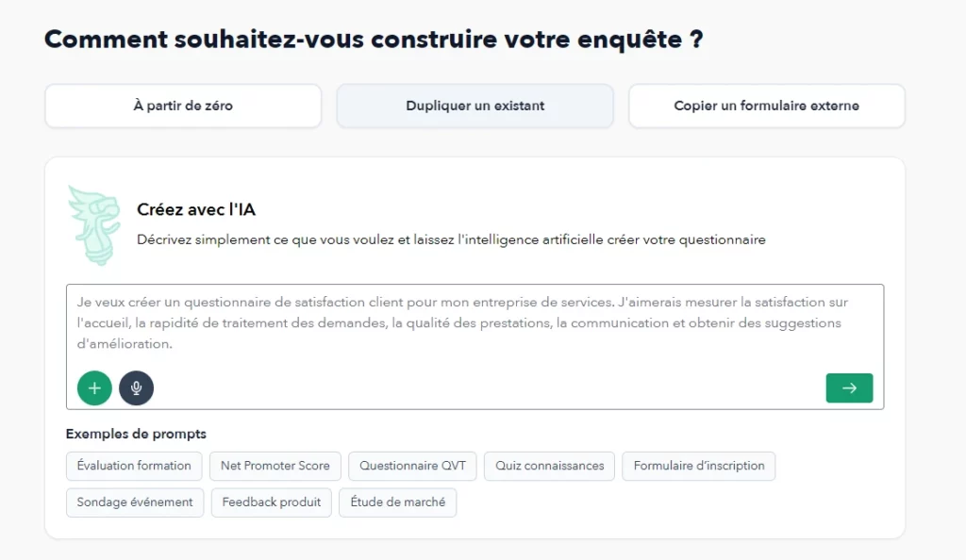Choose the "Feedback produit" example
The width and height of the screenshot is (966, 560).
click(271, 502)
